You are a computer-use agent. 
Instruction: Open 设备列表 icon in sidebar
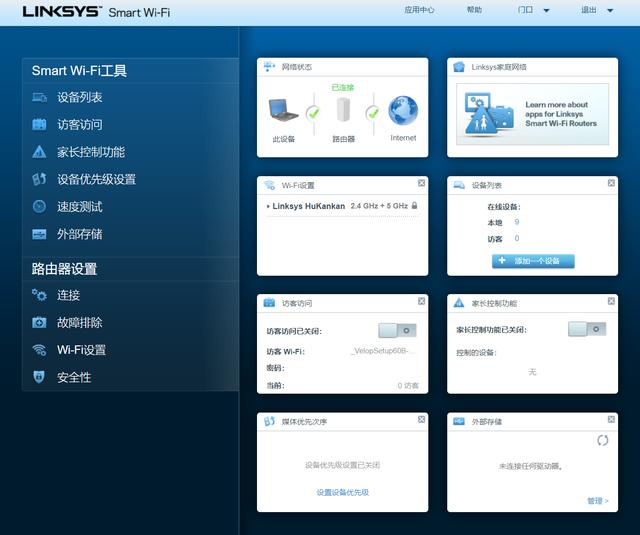coord(39,98)
